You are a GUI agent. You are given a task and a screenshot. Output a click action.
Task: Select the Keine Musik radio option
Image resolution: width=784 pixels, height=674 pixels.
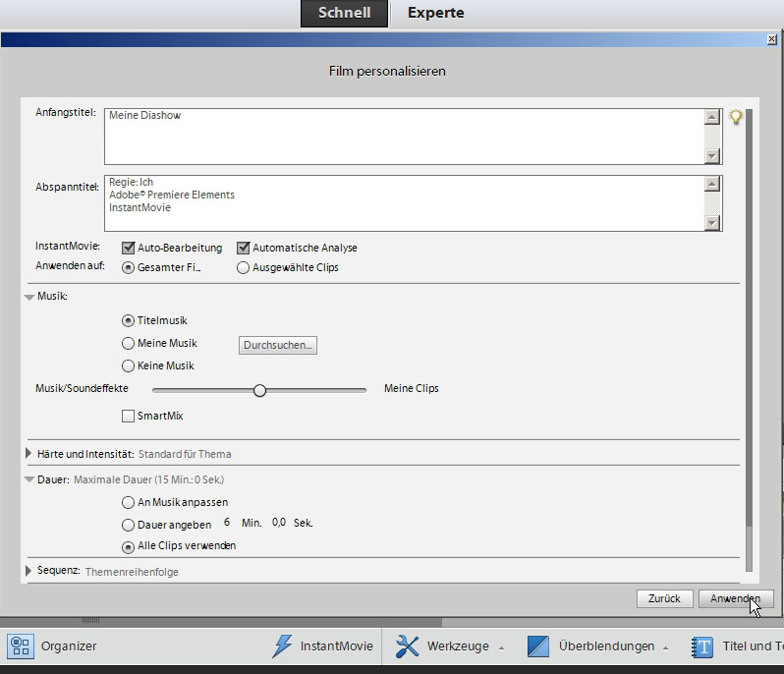pyautogui.click(x=128, y=365)
